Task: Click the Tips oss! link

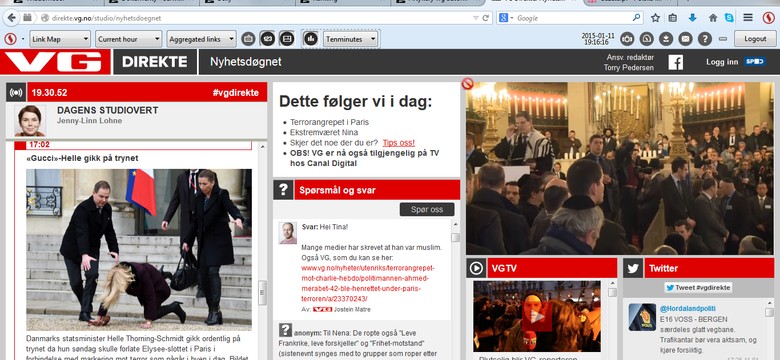Action: pos(398,143)
